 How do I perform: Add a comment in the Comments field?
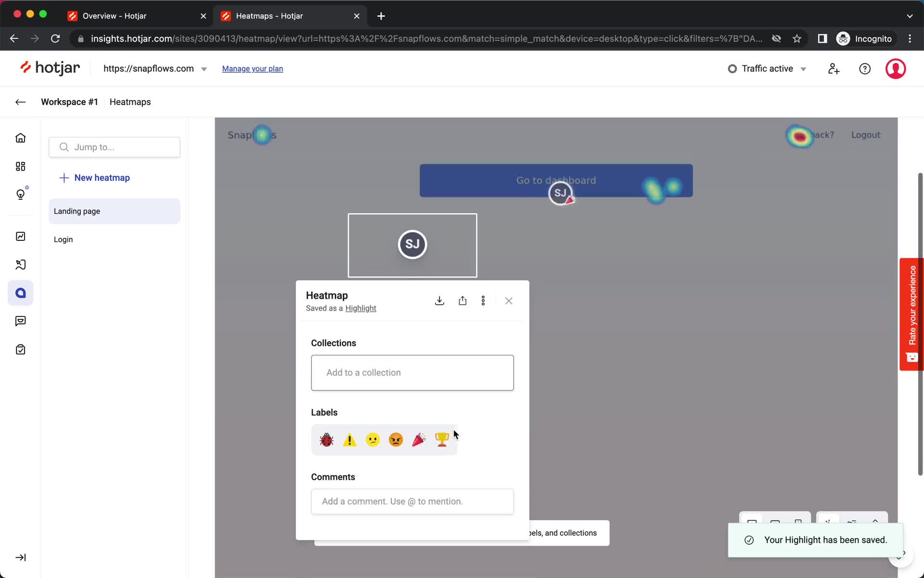point(412,501)
